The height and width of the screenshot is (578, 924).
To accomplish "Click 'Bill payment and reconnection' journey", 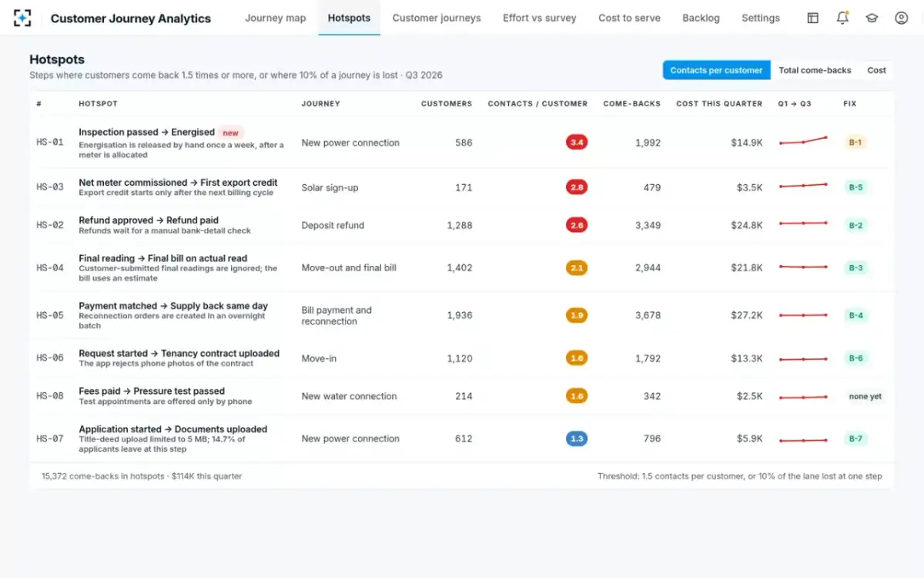I will (x=336, y=316).
